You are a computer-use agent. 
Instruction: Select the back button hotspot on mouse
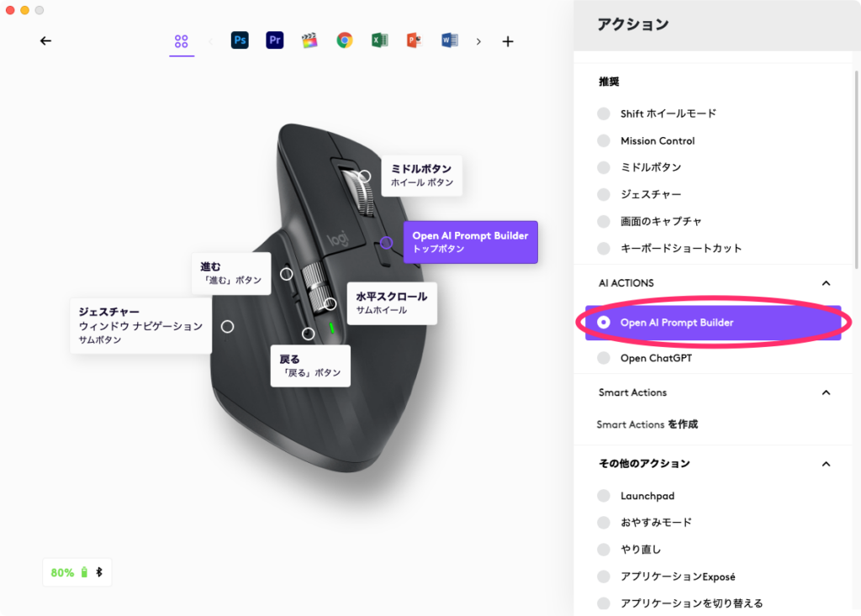(309, 334)
